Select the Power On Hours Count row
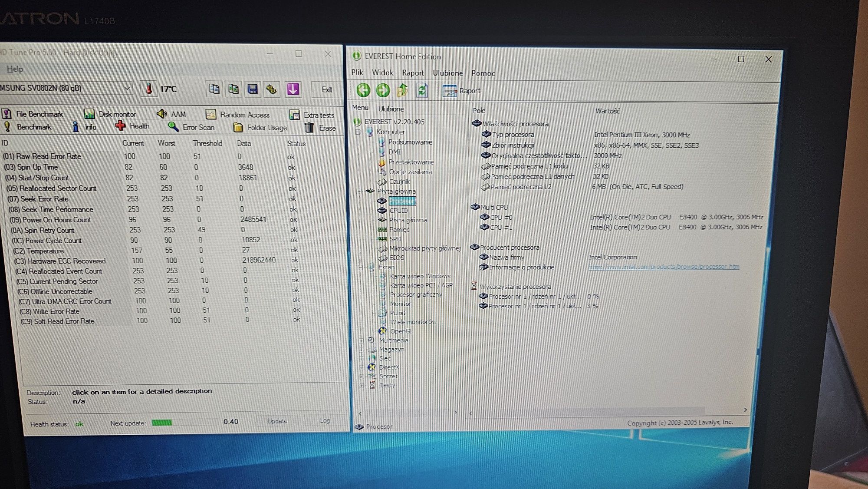The width and height of the screenshot is (868, 489). pyautogui.click(x=154, y=220)
